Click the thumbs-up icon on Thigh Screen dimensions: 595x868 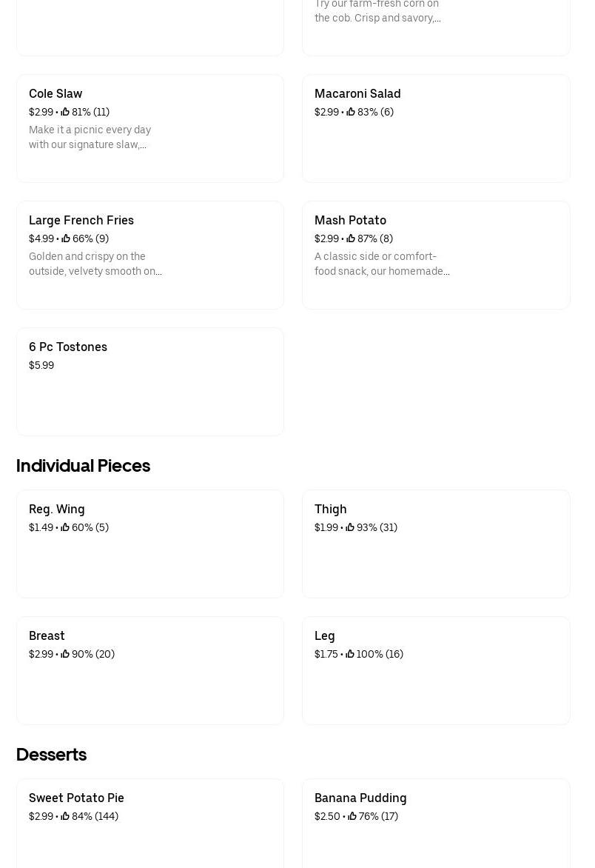tap(350, 527)
